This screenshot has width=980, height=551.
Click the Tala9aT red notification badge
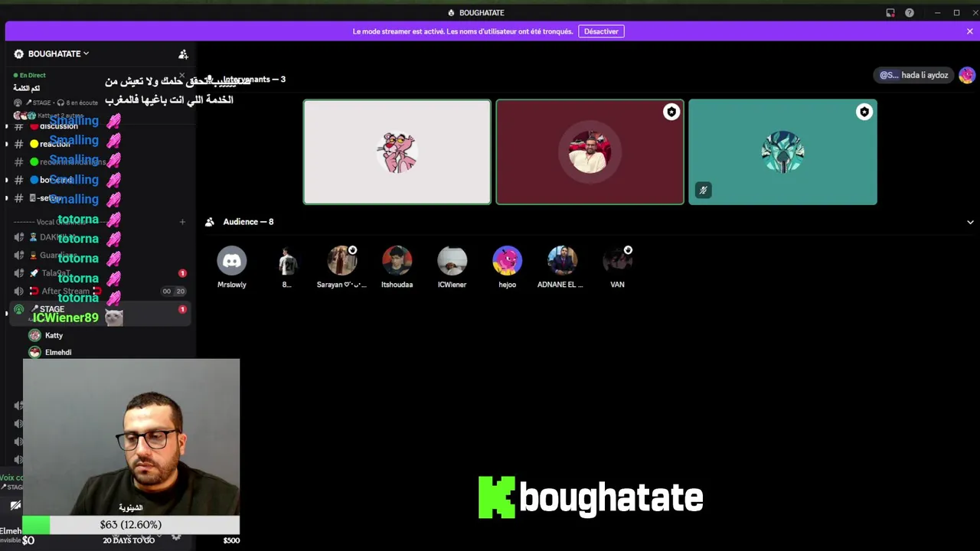(182, 273)
